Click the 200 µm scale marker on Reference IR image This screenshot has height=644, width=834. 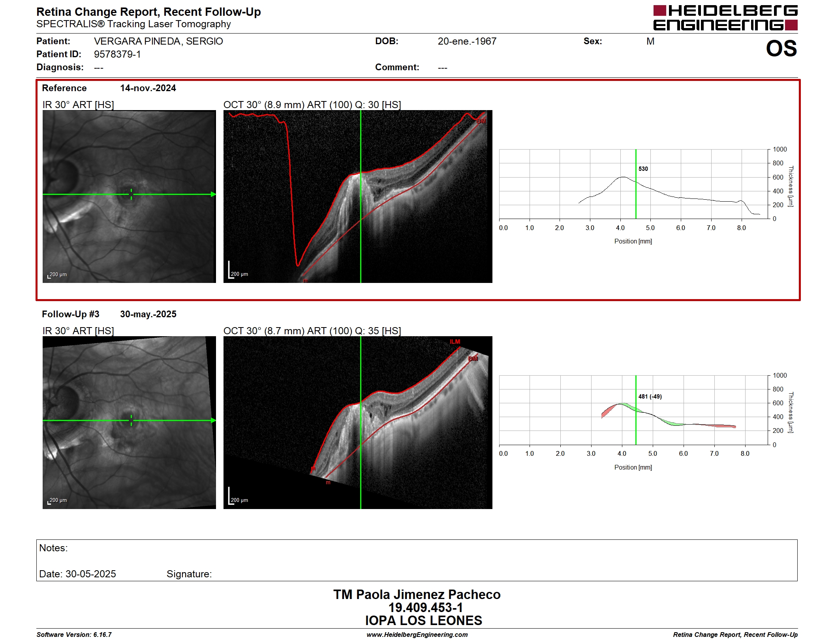pyautogui.click(x=57, y=275)
